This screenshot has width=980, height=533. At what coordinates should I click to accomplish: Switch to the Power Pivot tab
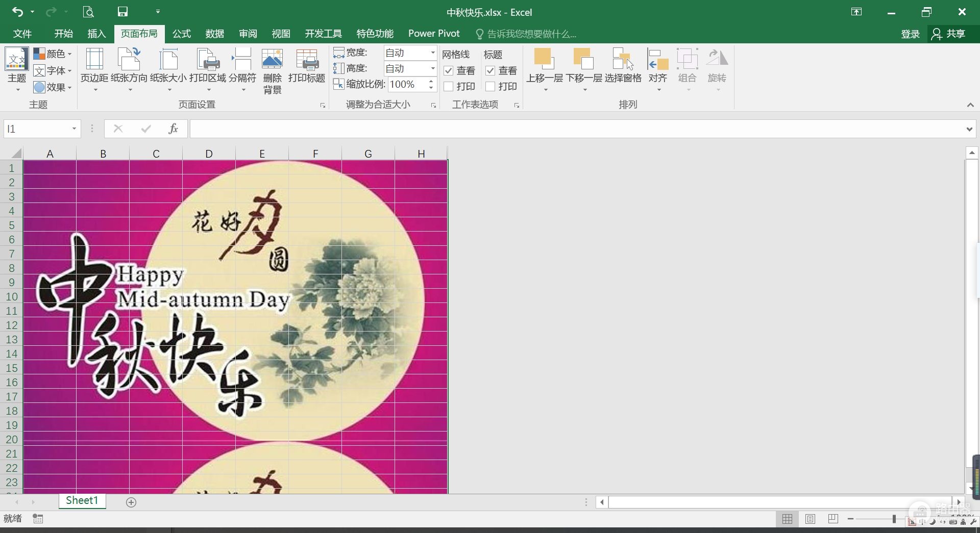coord(434,34)
